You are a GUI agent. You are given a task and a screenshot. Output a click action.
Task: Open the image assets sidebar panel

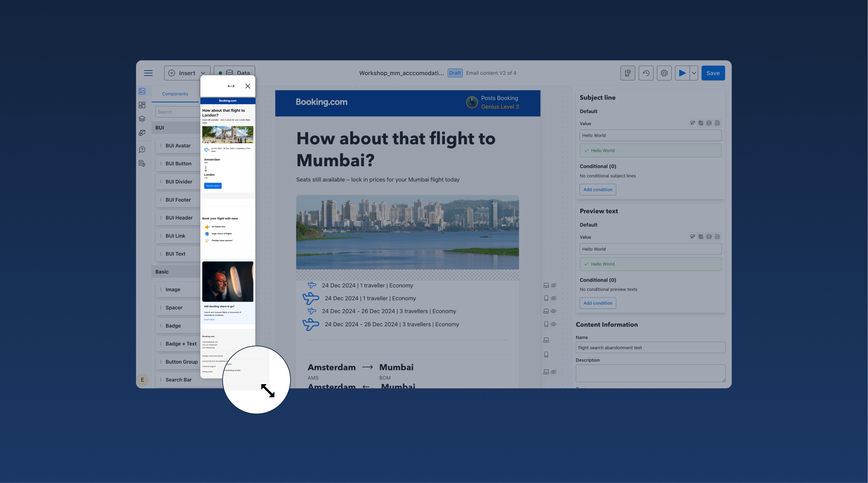pyautogui.click(x=142, y=91)
